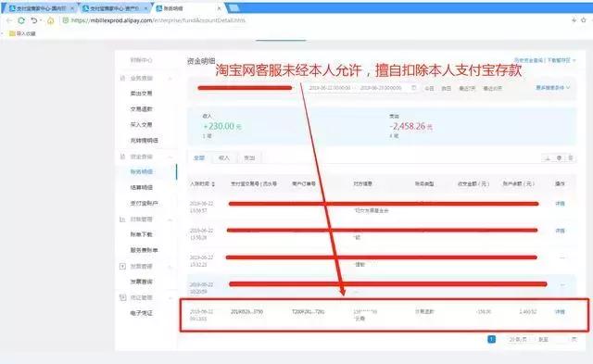Viewport: 593px width, 364px height.
Task: Filter by 最近7天 quick range
Action: point(467,88)
